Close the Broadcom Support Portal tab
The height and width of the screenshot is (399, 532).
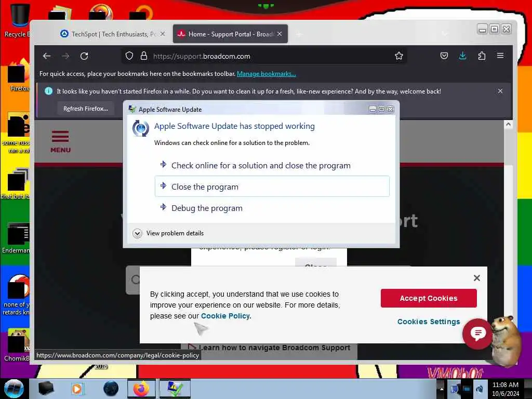click(x=280, y=34)
